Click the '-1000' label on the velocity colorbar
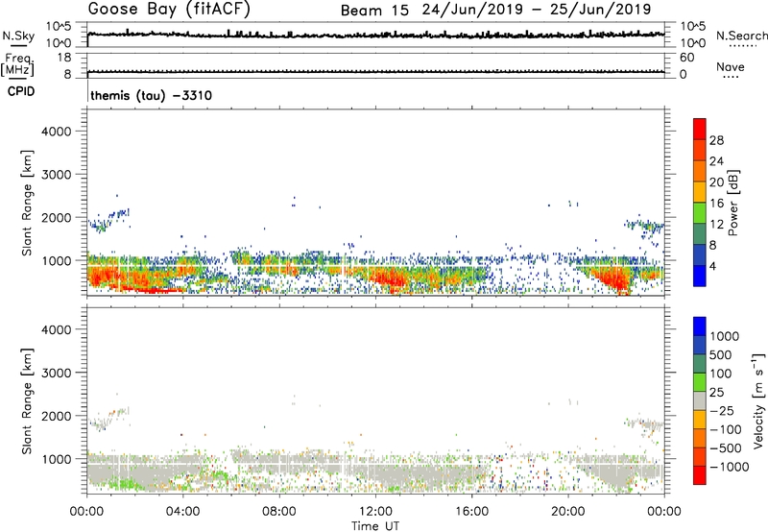 pyautogui.click(x=730, y=467)
